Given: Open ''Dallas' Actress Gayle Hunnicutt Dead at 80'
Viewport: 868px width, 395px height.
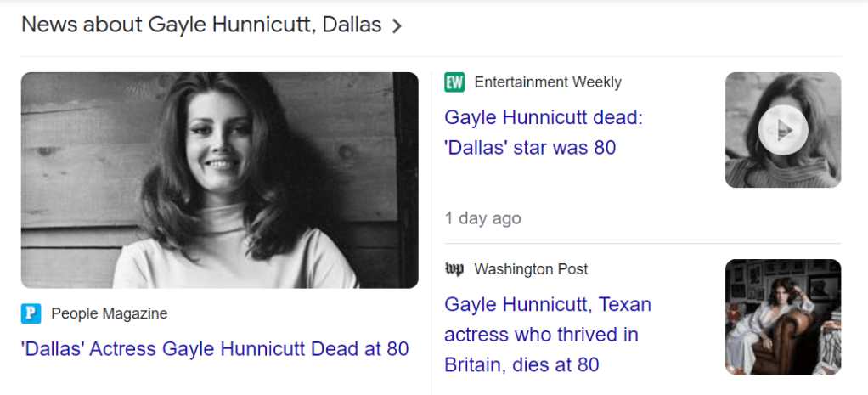Looking at the screenshot, I should [x=215, y=348].
